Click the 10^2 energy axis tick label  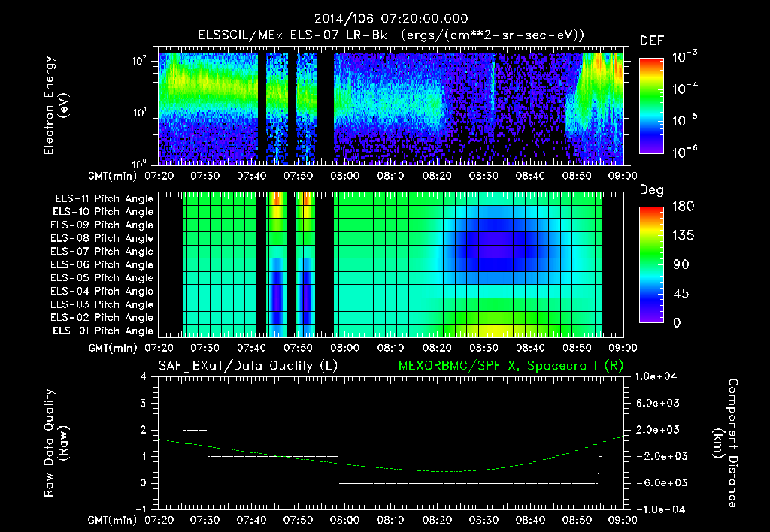point(139,61)
